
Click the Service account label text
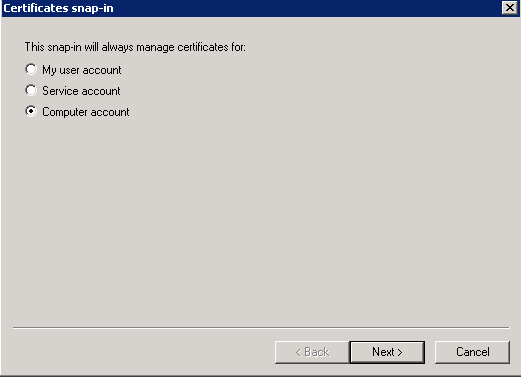[81, 91]
